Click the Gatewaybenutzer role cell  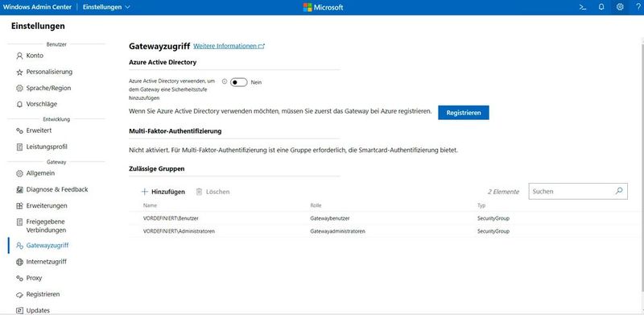click(x=330, y=218)
